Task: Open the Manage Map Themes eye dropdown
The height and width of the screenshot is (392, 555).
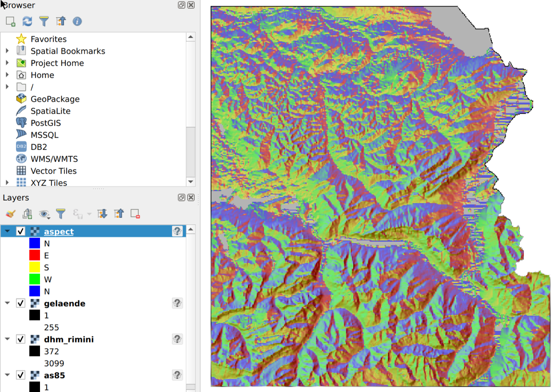Action: [x=44, y=214]
